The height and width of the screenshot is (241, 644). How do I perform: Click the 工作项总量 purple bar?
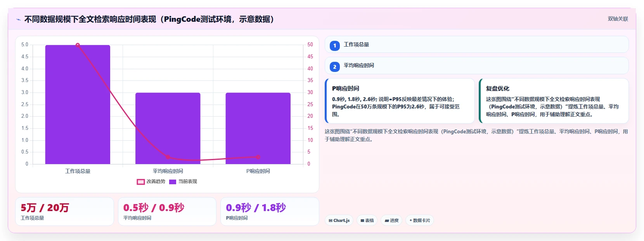click(x=78, y=105)
